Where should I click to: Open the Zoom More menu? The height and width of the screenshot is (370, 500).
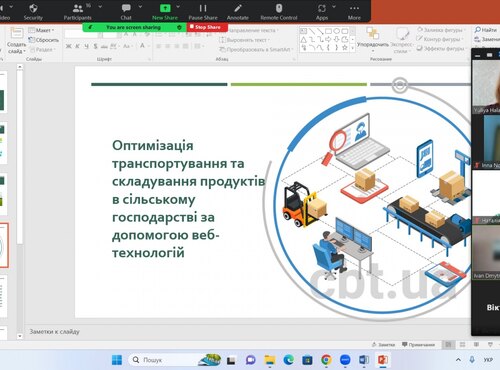[354, 12]
